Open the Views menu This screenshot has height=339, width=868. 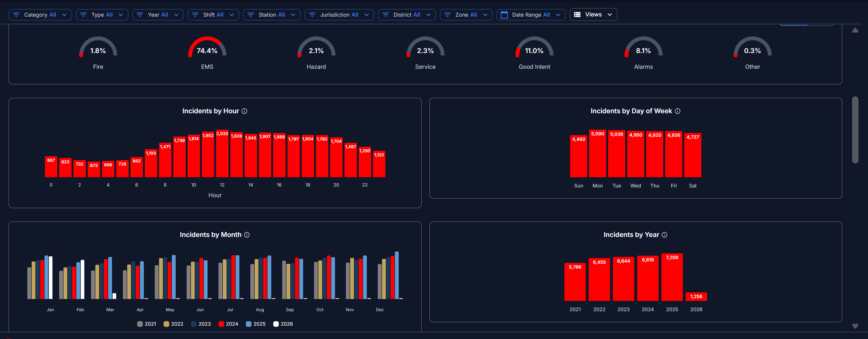click(593, 15)
